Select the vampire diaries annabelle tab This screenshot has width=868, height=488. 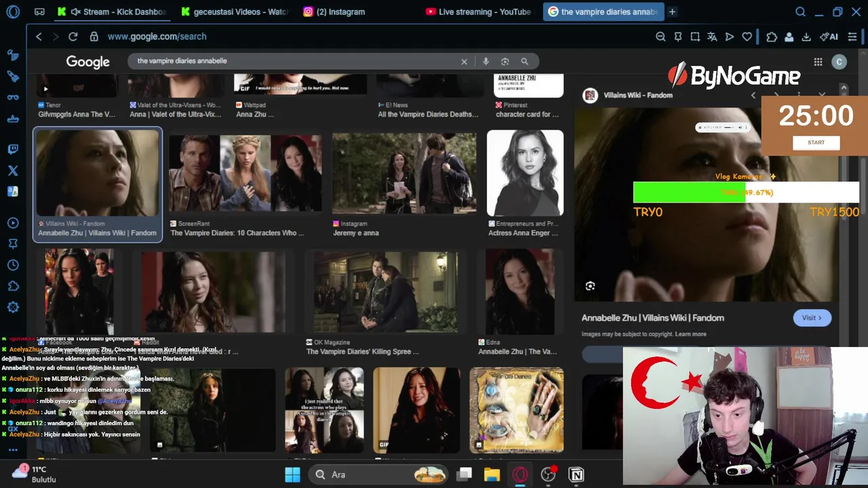click(603, 12)
